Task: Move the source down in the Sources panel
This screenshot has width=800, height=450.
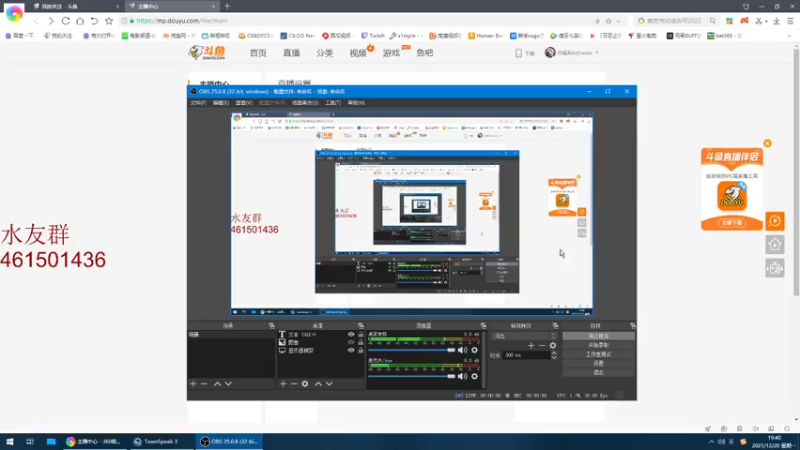Action: click(x=329, y=384)
